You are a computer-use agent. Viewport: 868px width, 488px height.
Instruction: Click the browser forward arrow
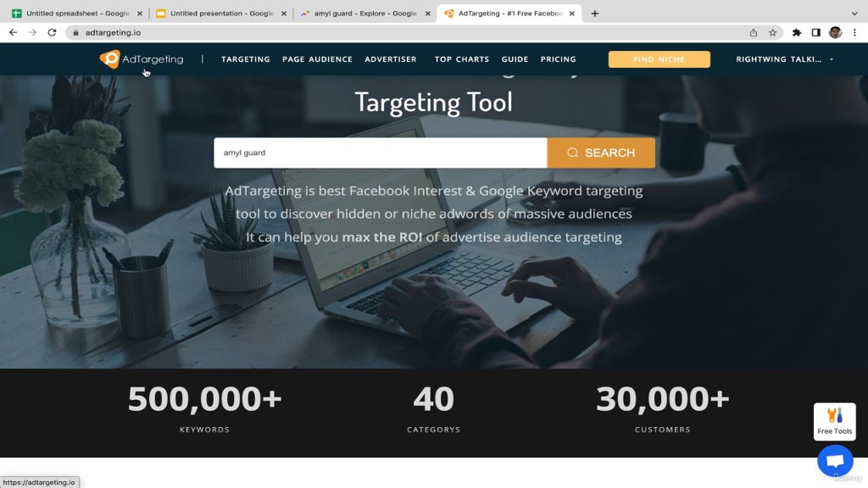[x=33, y=33]
